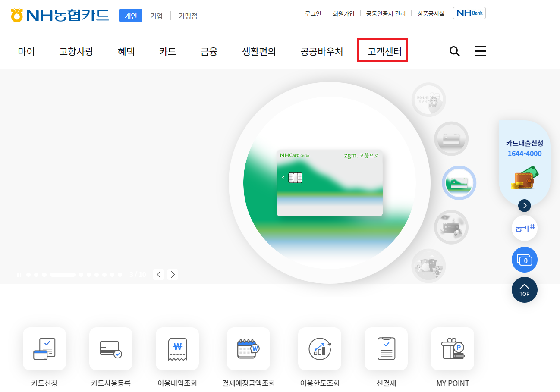Select the dark card with gifts thumbnail
The width and height of the screenshot is (560, 392).
451,227
